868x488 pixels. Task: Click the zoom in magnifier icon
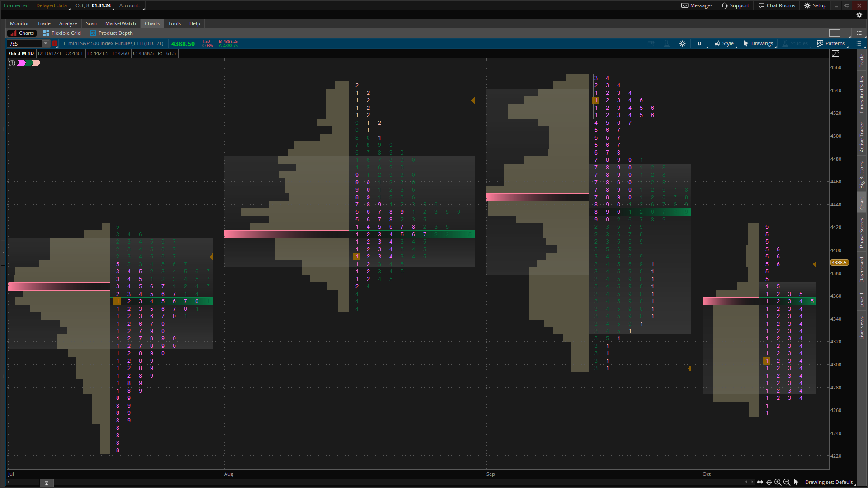(778, 482)
